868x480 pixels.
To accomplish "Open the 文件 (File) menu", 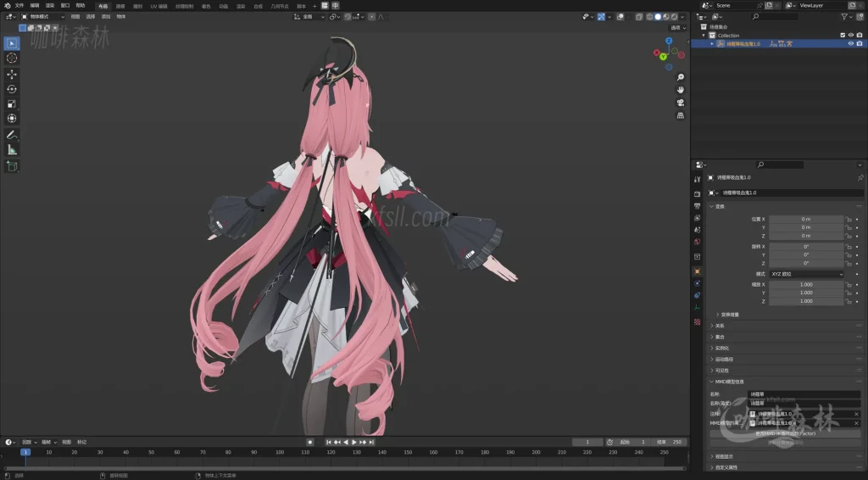I will coord(20,6).
